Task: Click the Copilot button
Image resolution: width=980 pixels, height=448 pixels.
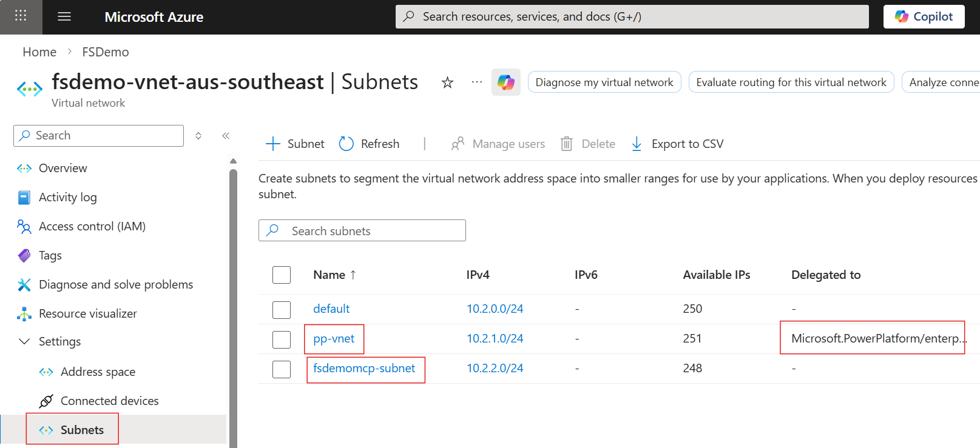Action: (x=924, y=16)
